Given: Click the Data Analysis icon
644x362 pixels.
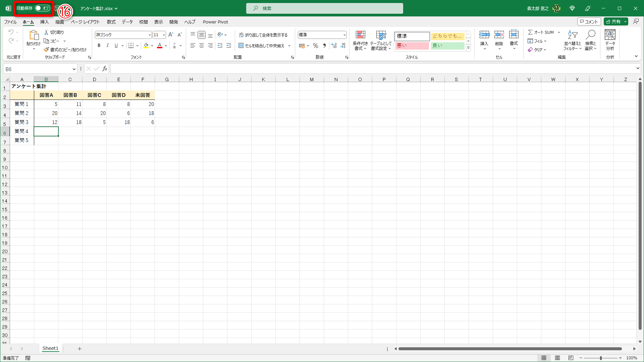Looking at the screenshot, I should point(610,35).
